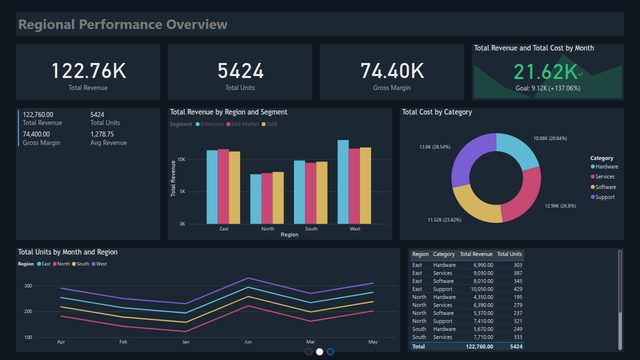Click the 13.8K (28.54%) donut data label
This screenshot has width=640, height=360.
pos(435,147)
